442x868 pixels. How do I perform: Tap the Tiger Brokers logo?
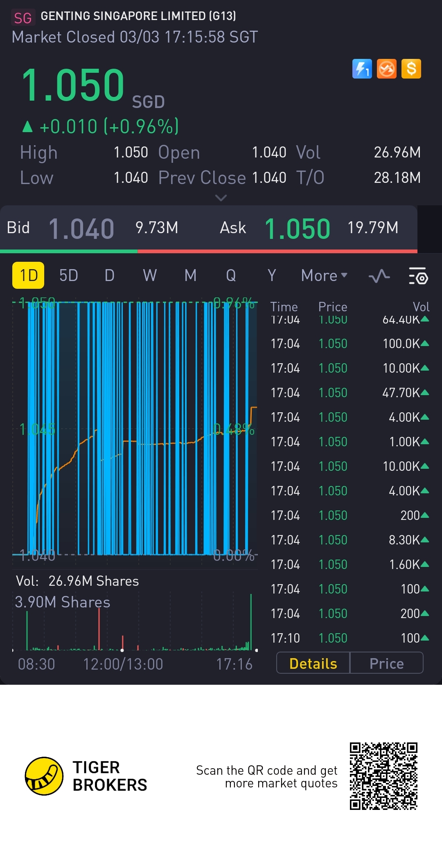point(44,776)
